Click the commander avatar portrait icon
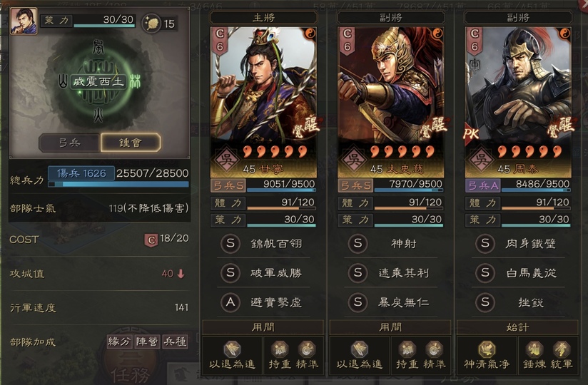The image size is (588, 385). click(24, 21)
